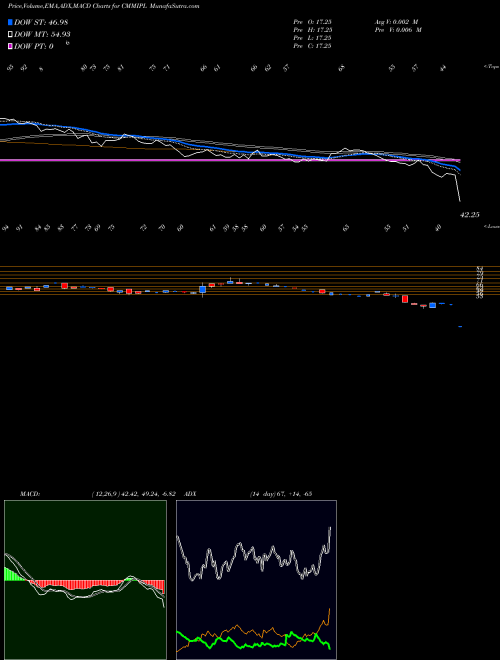Select the 'DOW PT: 0' label

(x=34, y=46)
